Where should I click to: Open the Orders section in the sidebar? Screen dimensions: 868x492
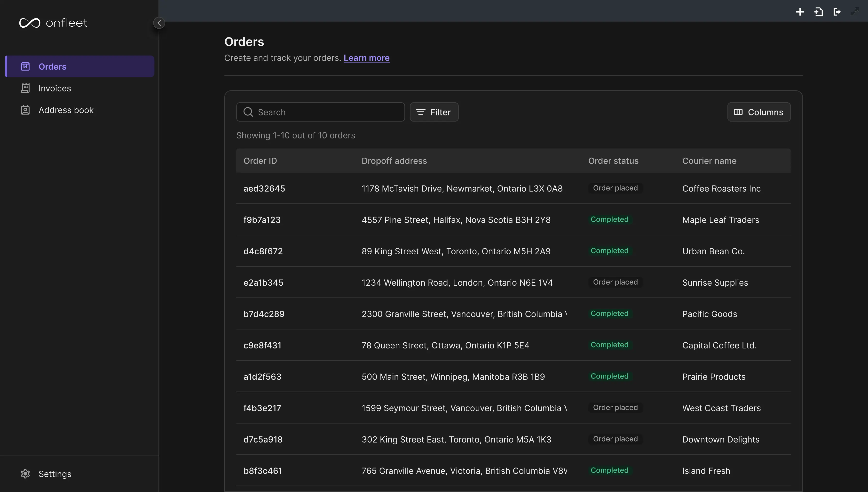(x=80, y=67)
